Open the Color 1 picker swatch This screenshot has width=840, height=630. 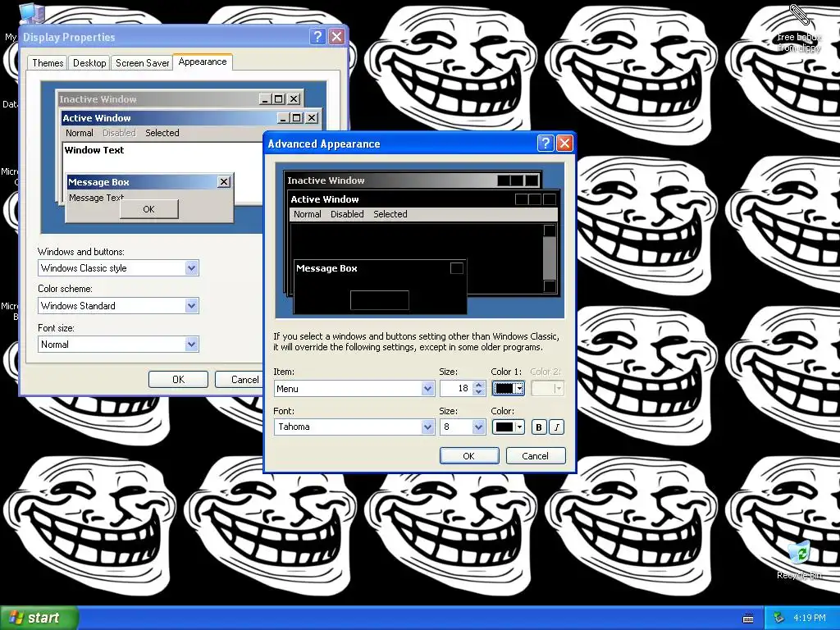[x=508, y=388]
